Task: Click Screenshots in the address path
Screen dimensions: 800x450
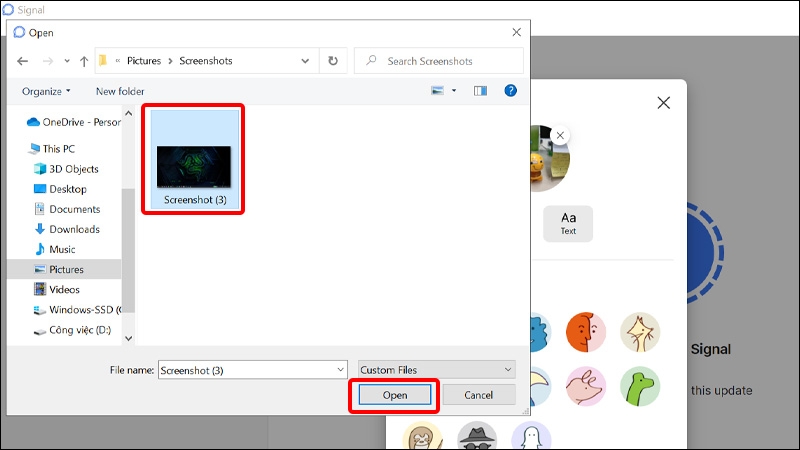Action: click(x=206, y=61)
